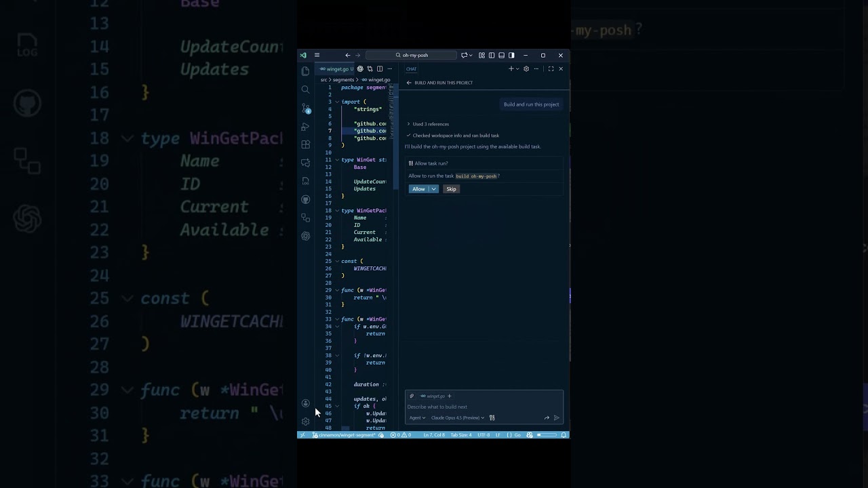Open new chat dropdown arrow
Viewport: 868px width, 488px height.
pos(517,68)
